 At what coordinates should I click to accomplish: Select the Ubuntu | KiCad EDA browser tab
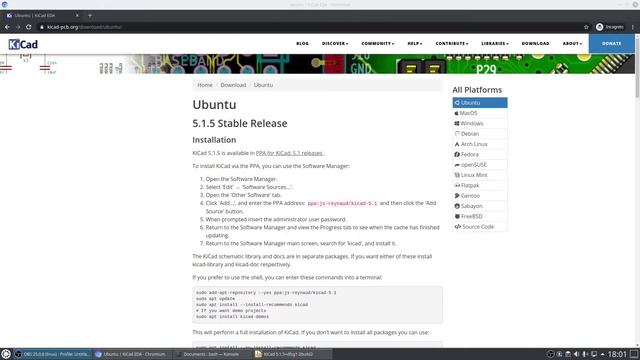(42, 16)
